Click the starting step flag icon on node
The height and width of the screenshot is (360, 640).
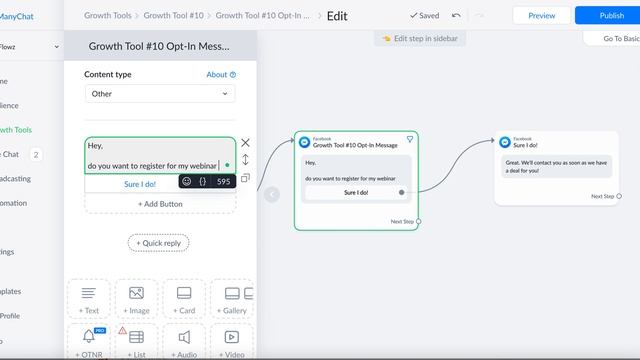click(x=410, y=139)
